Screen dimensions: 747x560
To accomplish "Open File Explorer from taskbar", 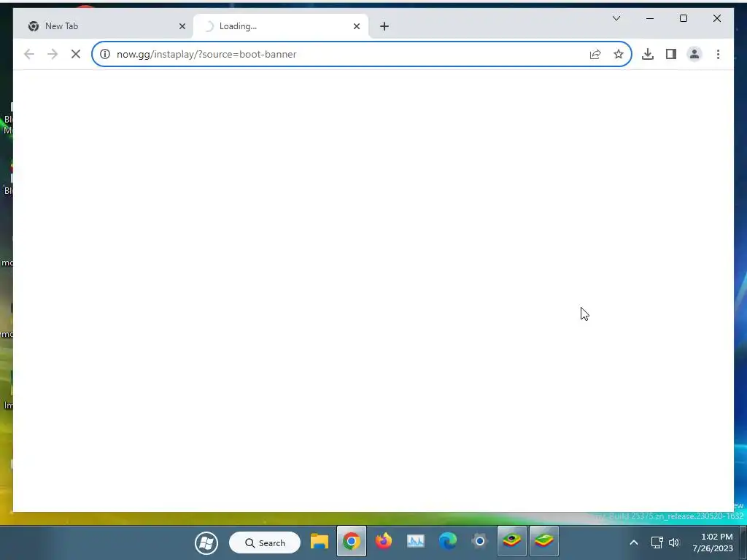I will [320, 542].
